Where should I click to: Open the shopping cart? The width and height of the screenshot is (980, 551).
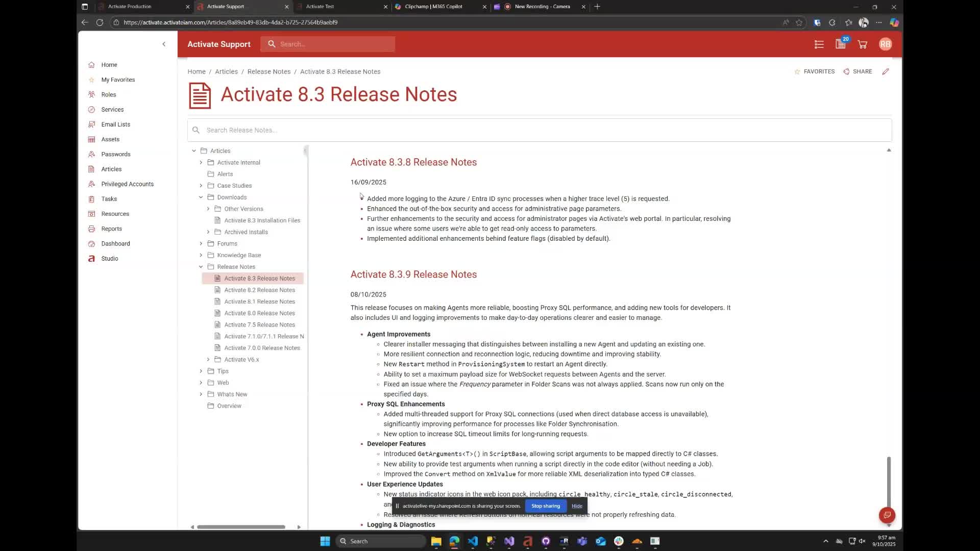coord(863,44)
